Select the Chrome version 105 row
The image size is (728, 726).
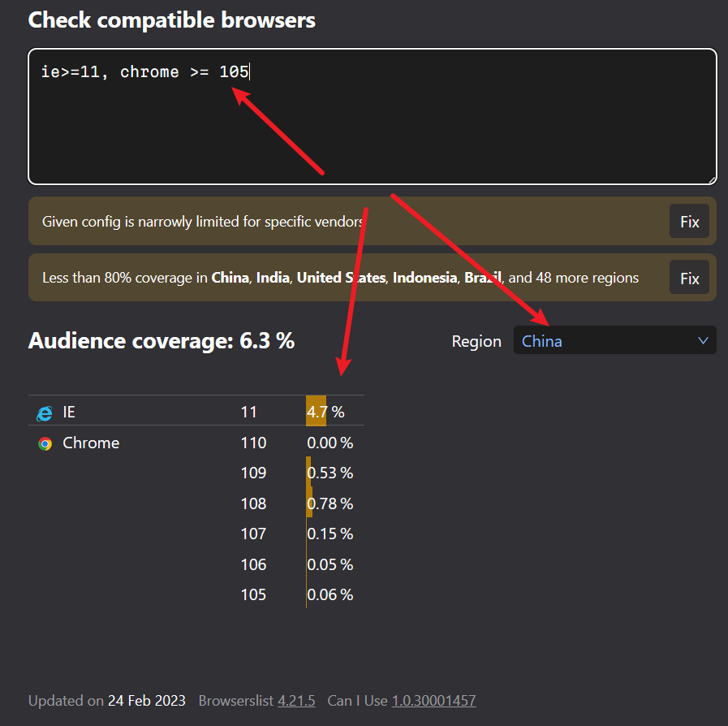point(253,594)
